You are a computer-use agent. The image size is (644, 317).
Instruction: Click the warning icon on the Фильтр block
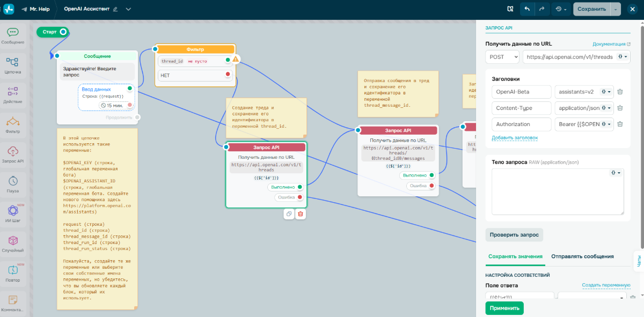(236, 59)
